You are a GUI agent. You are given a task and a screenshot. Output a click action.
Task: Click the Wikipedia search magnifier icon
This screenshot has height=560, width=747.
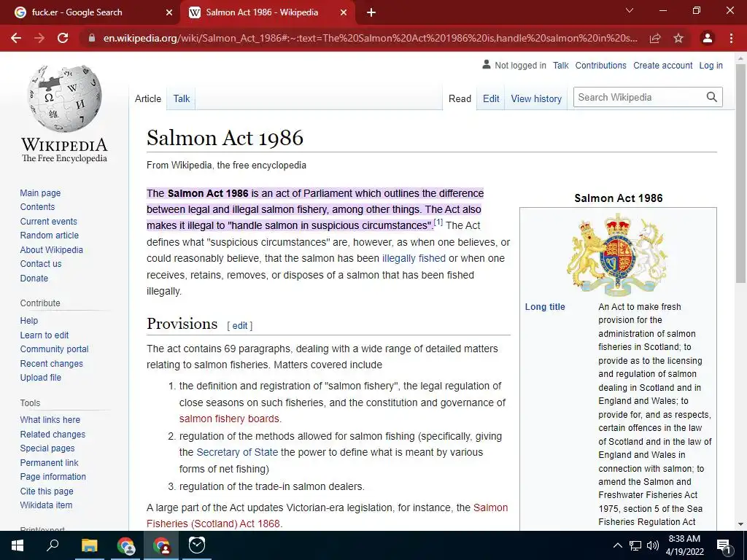coord(712,97)
